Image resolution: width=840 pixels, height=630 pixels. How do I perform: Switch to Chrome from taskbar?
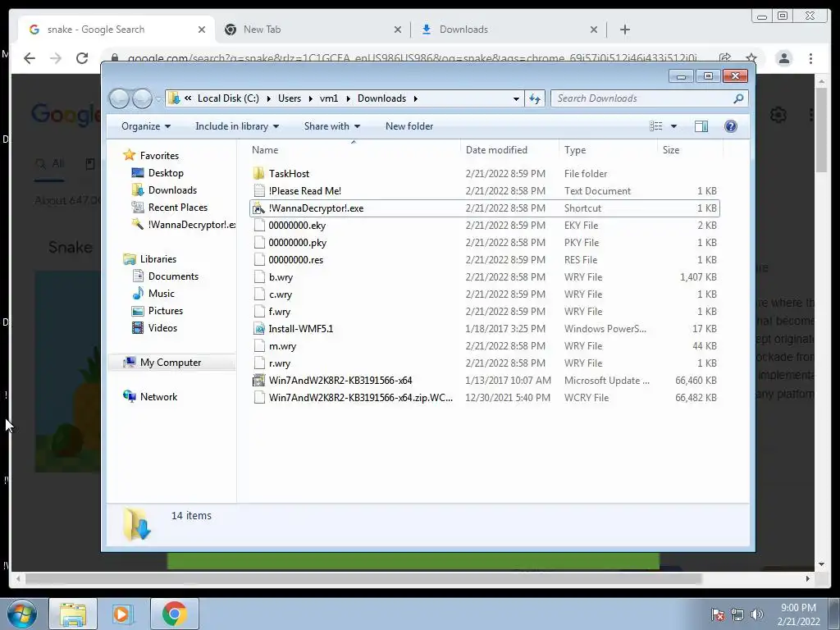(174, 614)
